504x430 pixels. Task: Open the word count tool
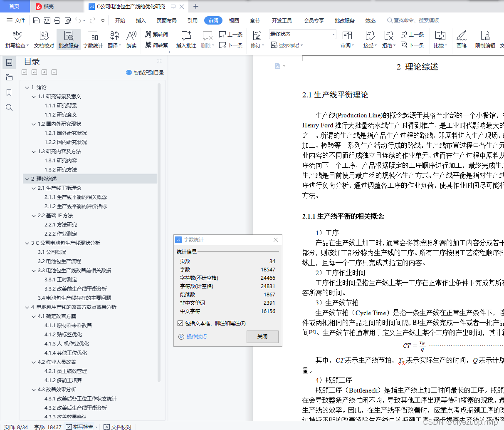coord(93,40)
